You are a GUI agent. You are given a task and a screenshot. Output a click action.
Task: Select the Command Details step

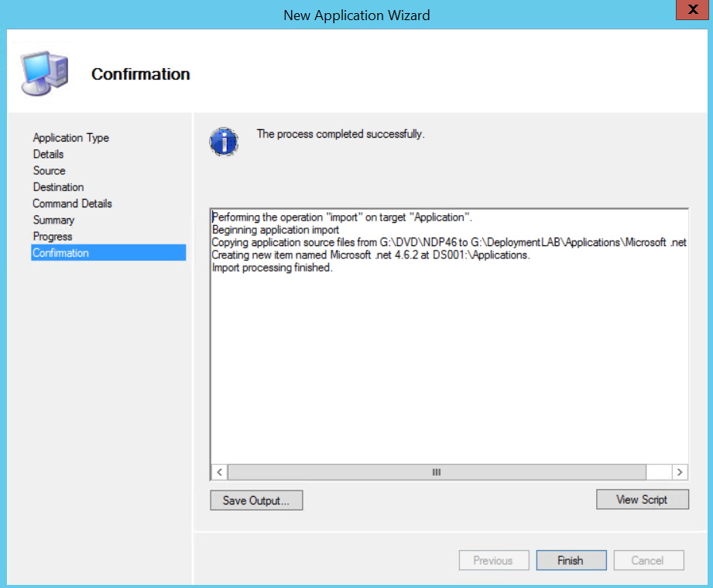[72, 203]
